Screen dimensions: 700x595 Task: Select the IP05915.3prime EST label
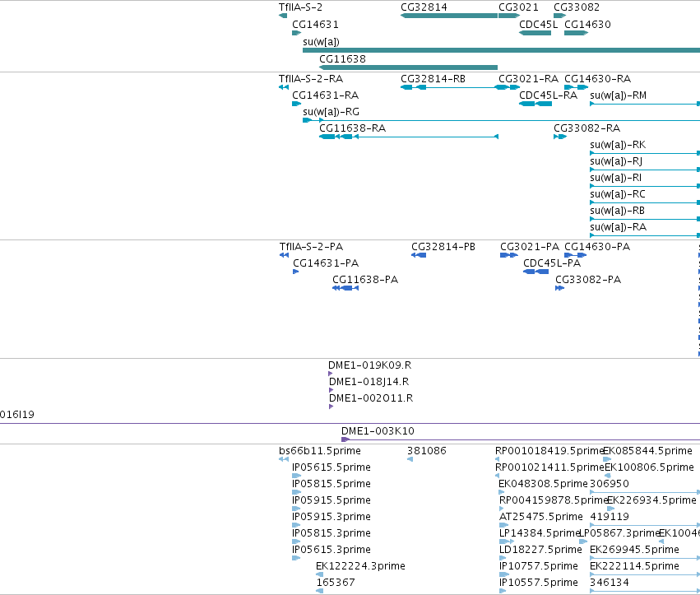click(331, 517)
